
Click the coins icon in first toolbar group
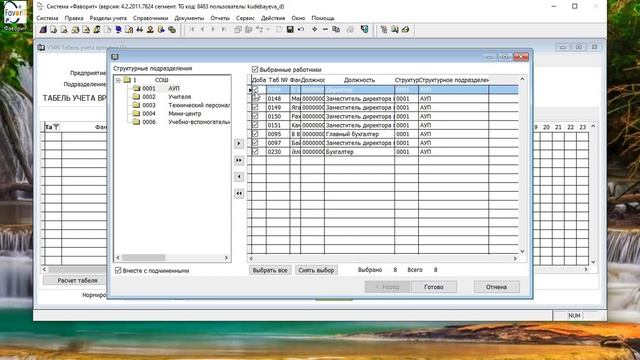pos(172,30)
